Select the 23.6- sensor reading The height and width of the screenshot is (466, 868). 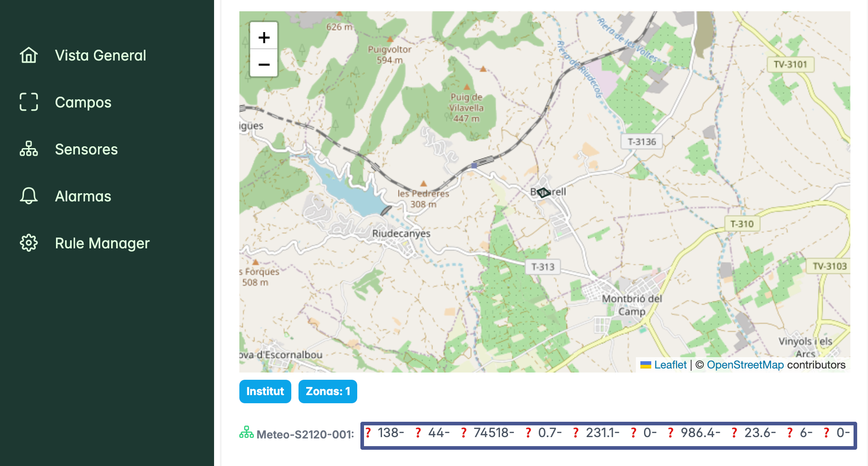[x=760, y=433]
